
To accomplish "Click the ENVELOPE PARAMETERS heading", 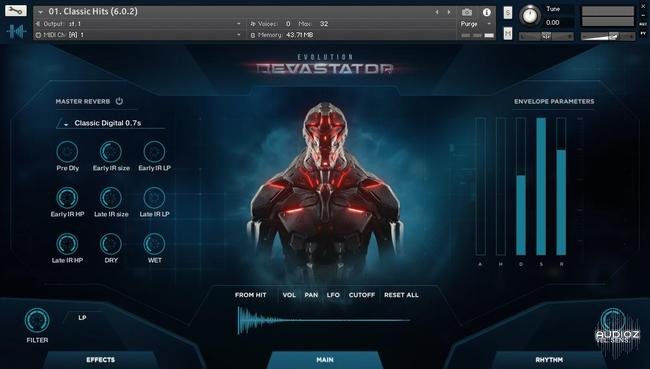I will [554, 101].
